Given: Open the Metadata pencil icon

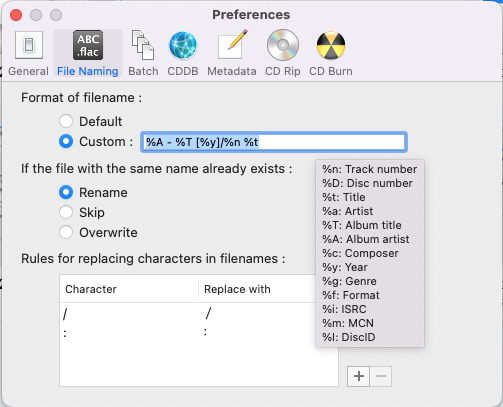Looking at the screenshot, I should [x=232, y=44].
